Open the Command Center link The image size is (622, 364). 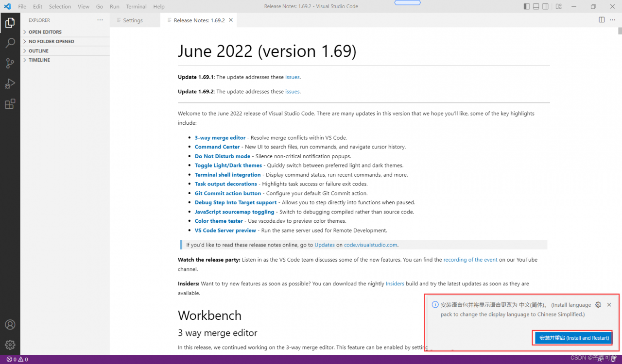point(217,147)
